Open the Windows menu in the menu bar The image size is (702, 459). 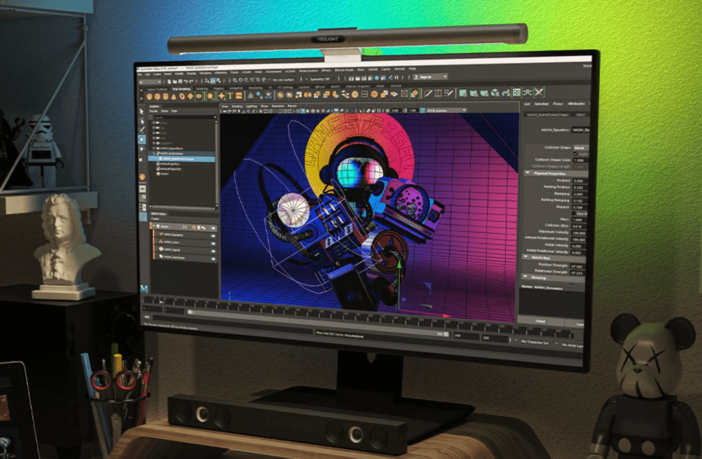[x=205, y=73]
